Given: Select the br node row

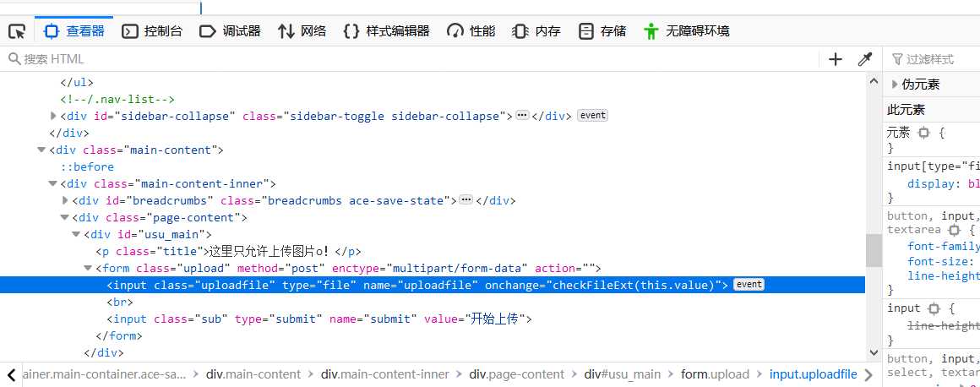Looking at the screenshot, I should [x=433, y=302].
